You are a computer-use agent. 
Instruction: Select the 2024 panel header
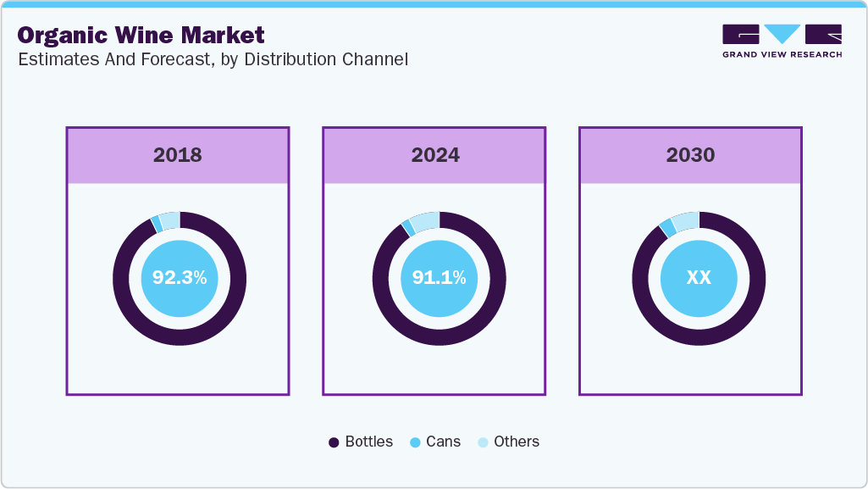point(435,155)
